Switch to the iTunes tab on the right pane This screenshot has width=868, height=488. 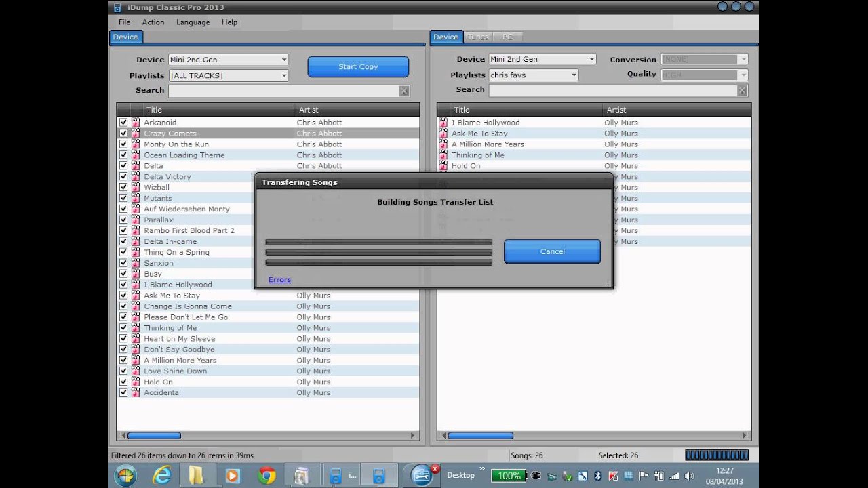[477, 37]
